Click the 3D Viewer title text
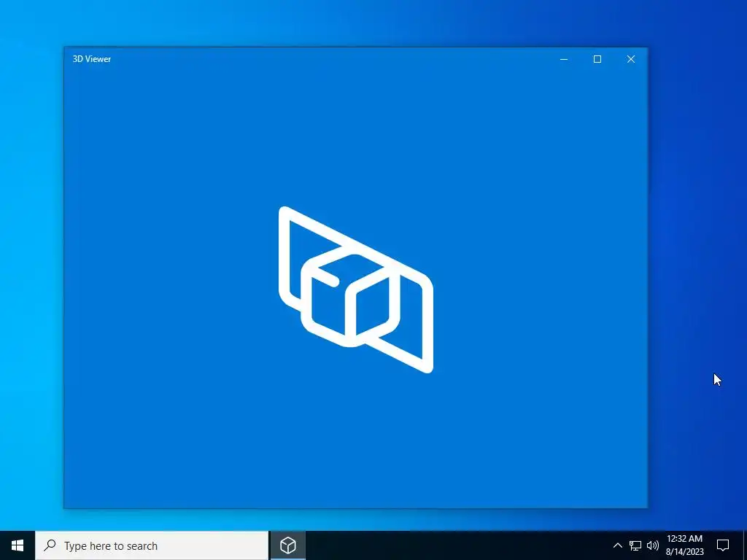This screenshot has height=560, width=747. [x=92, y=59]
